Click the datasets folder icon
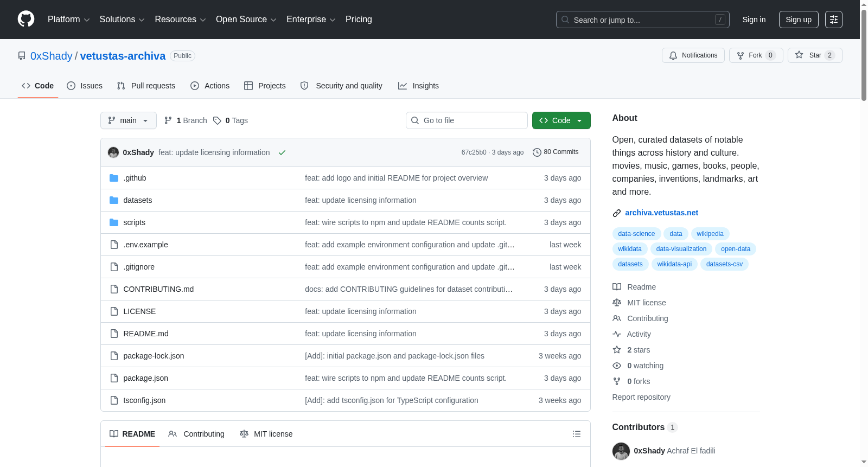 coord(114,200)
